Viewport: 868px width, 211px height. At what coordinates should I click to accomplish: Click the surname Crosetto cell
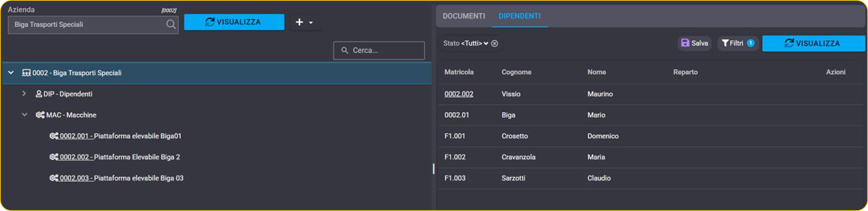tap(515, 136)
